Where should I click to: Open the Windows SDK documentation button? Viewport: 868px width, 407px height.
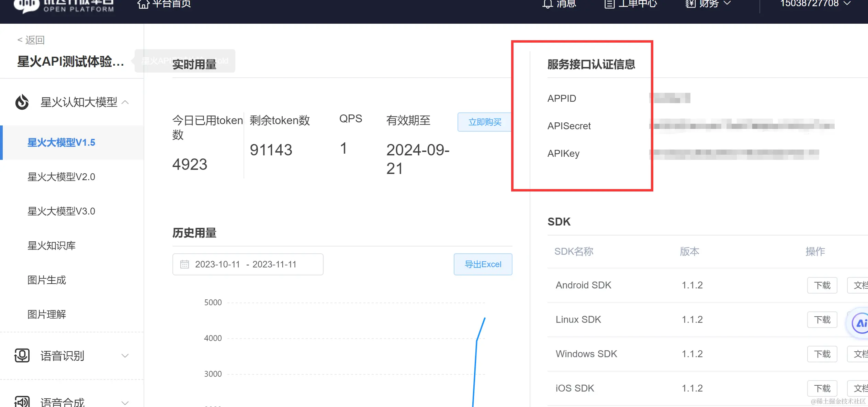point(858,354)
